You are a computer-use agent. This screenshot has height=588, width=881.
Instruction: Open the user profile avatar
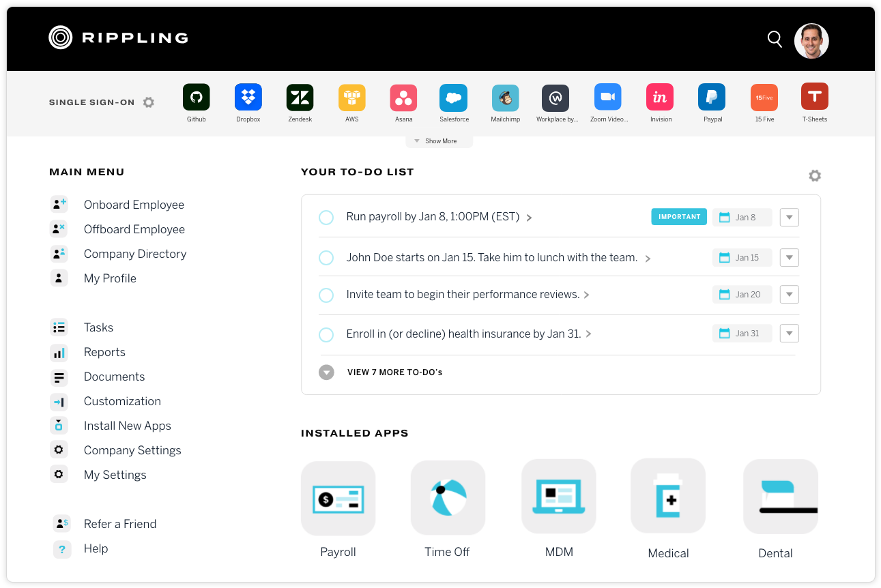coord(811,41)
